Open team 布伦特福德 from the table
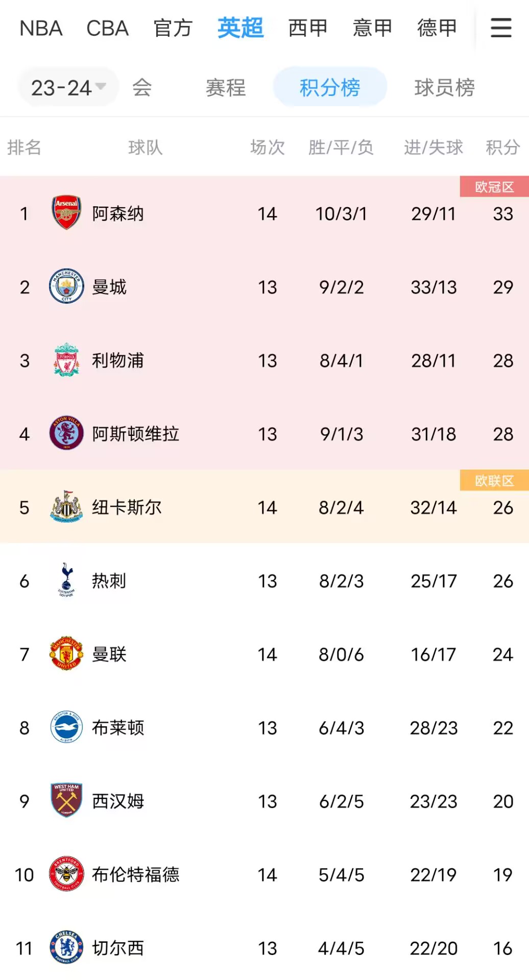Image resolution: width=529 pixels, height=980 pixels. tap(136, 874)
